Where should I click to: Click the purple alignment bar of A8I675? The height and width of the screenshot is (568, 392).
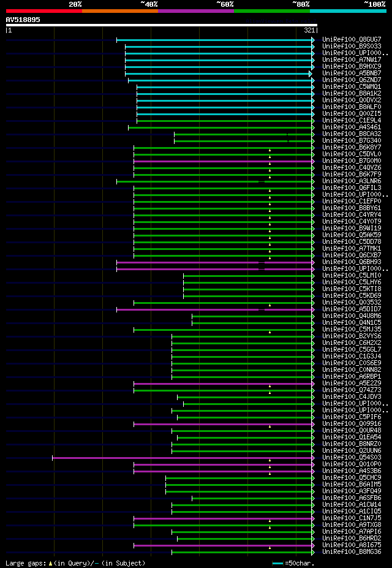pyautogui.click(x=223, y=546)
